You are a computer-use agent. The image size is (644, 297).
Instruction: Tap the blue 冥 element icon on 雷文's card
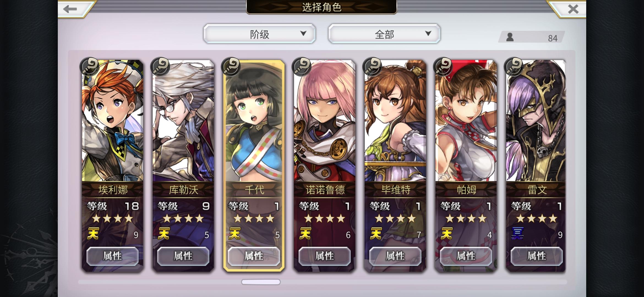click(517, 234)
